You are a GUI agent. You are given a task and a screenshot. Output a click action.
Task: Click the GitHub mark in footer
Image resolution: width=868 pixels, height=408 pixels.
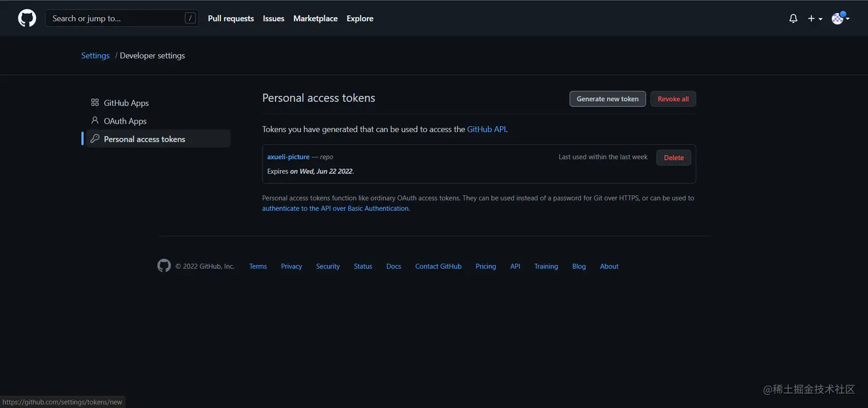click(164, 265)
